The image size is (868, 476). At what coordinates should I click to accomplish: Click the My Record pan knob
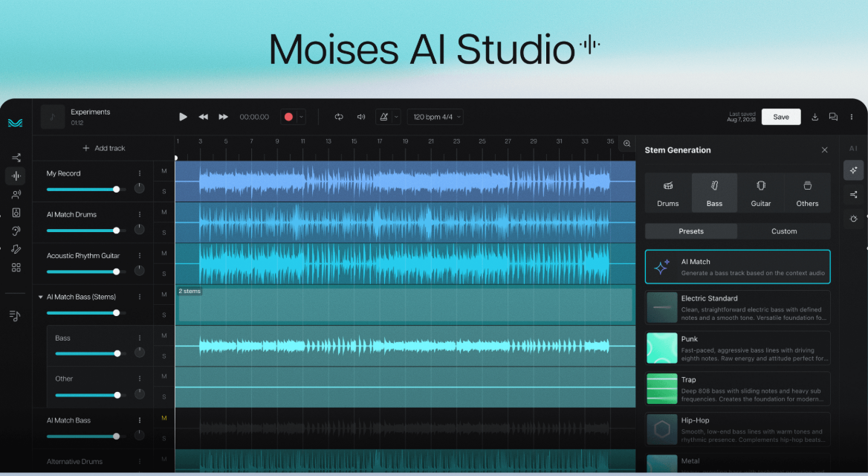140,188
